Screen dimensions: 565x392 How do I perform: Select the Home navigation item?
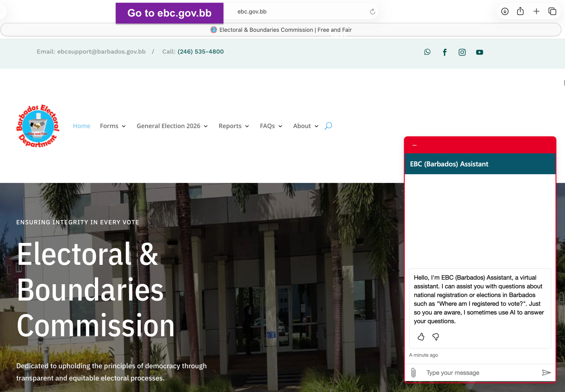81,126
